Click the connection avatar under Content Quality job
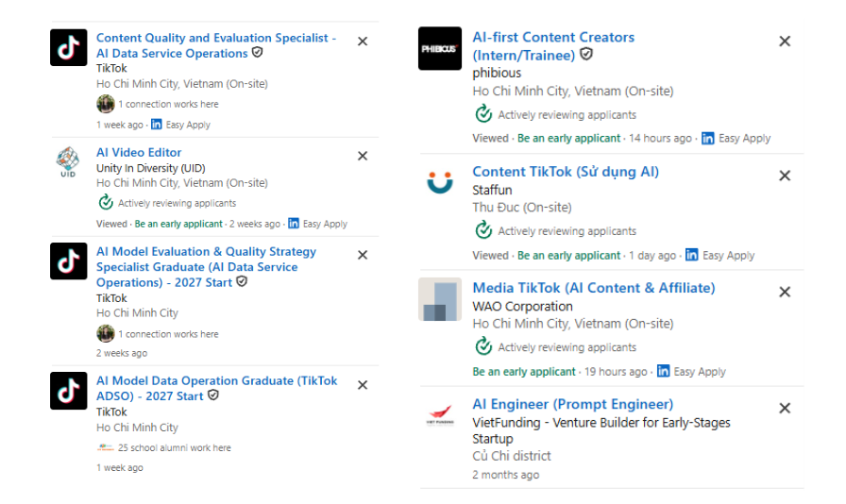The image size is (846, 504). pyautogui.click(x=106, y=104)
